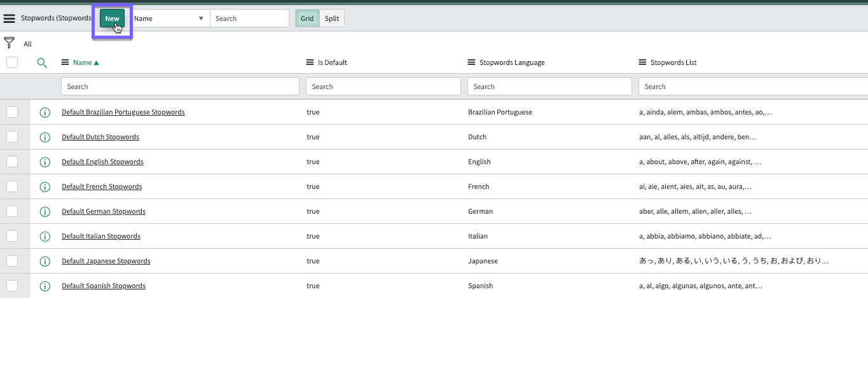This screenshot has width=868, height=390.
Task: Focus the top toolbar Search box
Action: (x=249, y=18)
